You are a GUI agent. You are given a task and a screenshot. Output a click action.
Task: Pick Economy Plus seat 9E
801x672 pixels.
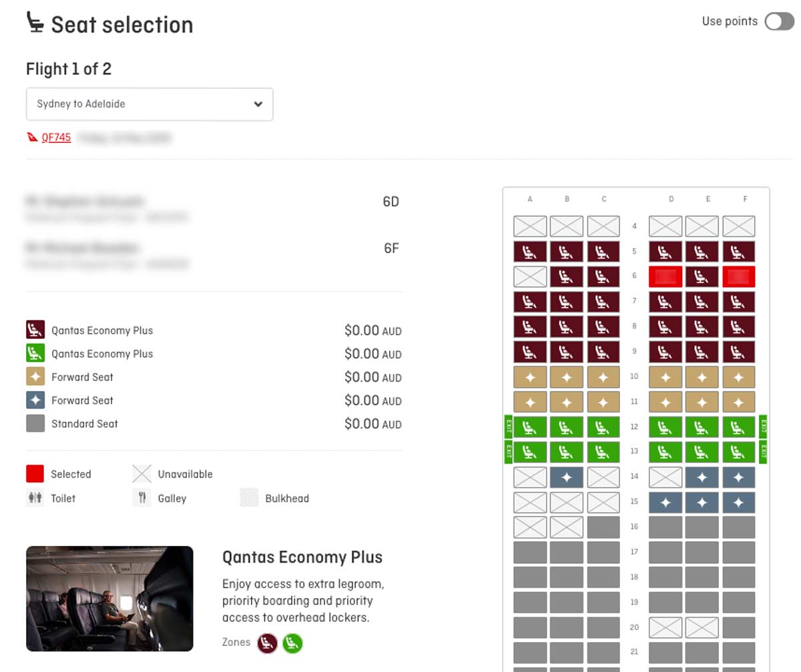click(x=702, y=352)
